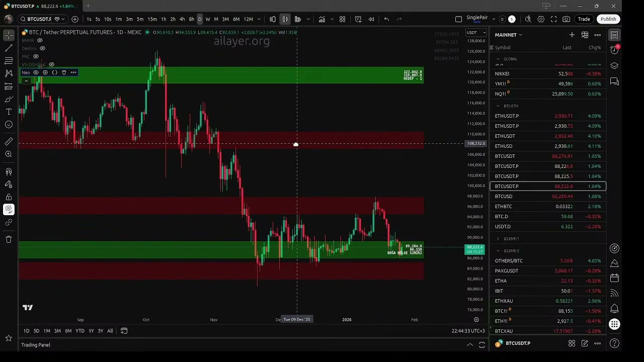
Task: Open the USDT currency dropdown
Action: [476, 33]
